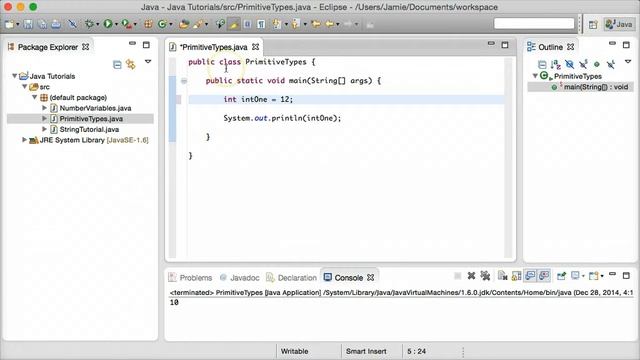Click the Previous Annotation icon

296,24
